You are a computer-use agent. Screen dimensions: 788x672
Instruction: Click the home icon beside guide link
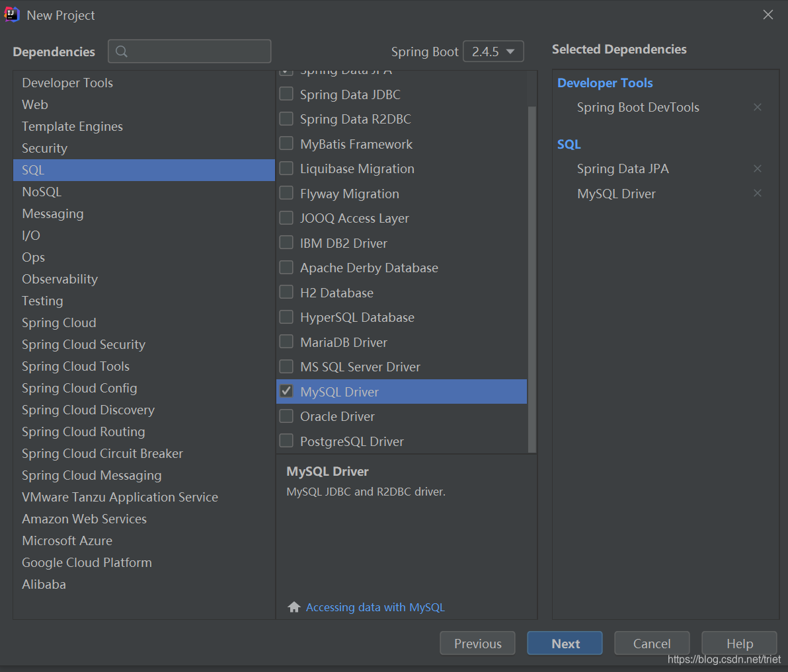[294, 607]
